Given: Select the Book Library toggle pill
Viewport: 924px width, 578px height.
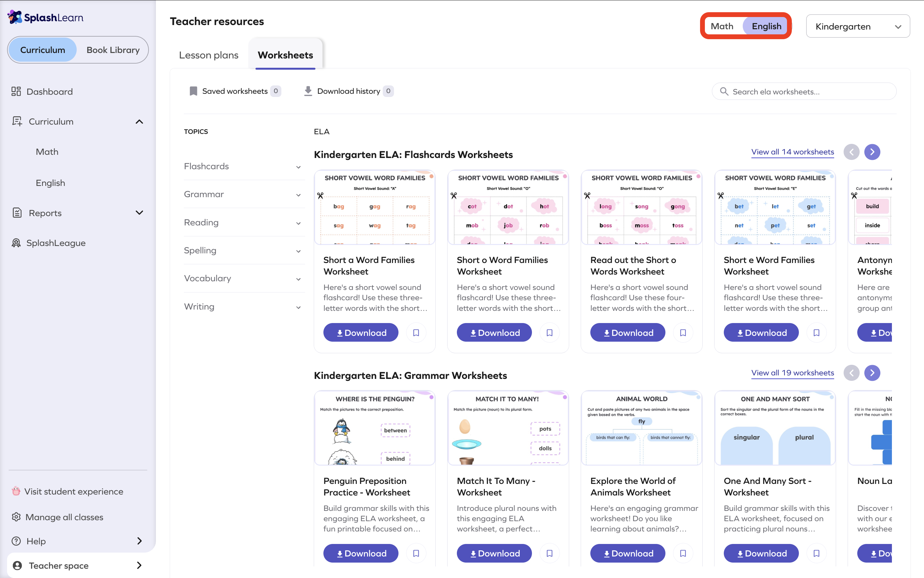Looking at the screenshot, I should pos(113,50).
